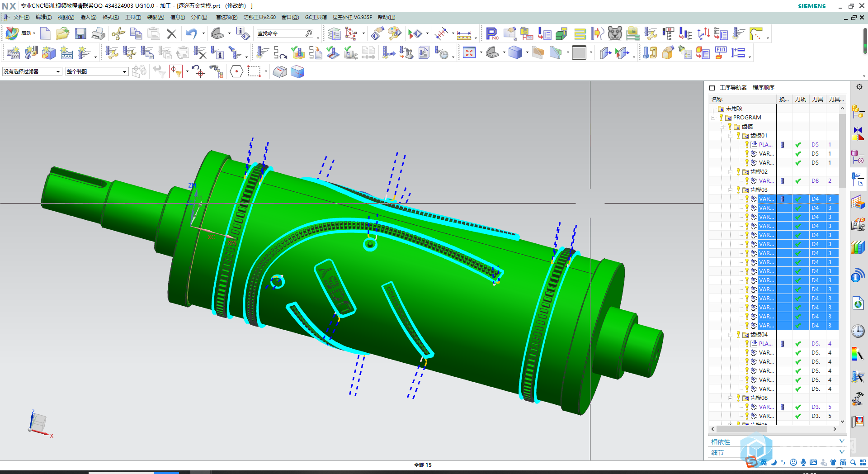Screen dimensions: 868x474
Task: Toggle the lightbulb next to 凸模03
Action: [x=739, y=190]
